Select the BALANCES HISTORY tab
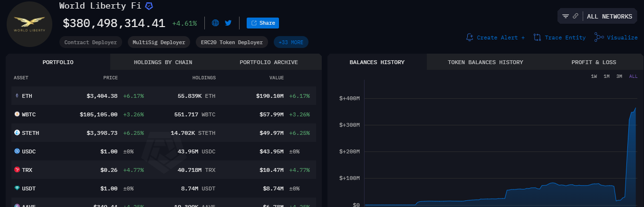Image resolution: width=644 pixels, height=207 pixels. 377,62
